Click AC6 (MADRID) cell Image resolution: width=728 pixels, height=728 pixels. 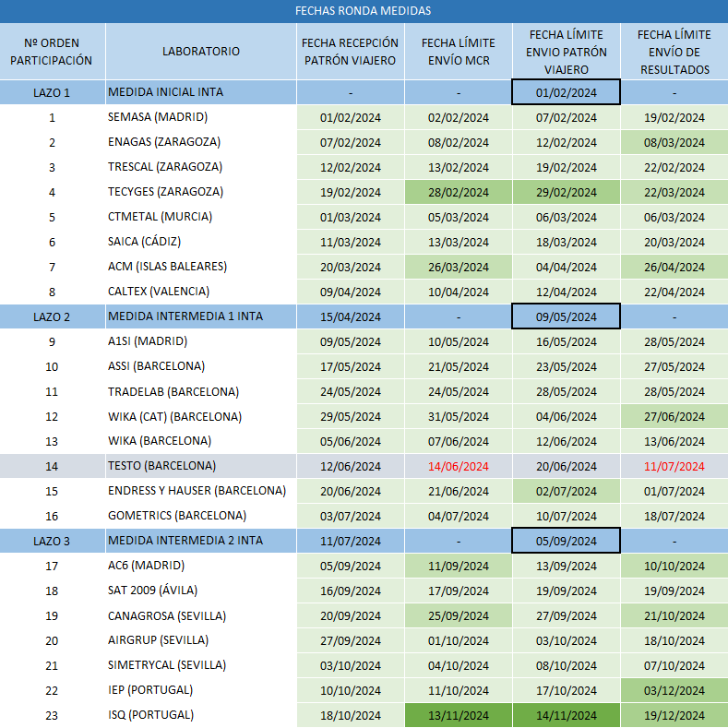(201, 566)
